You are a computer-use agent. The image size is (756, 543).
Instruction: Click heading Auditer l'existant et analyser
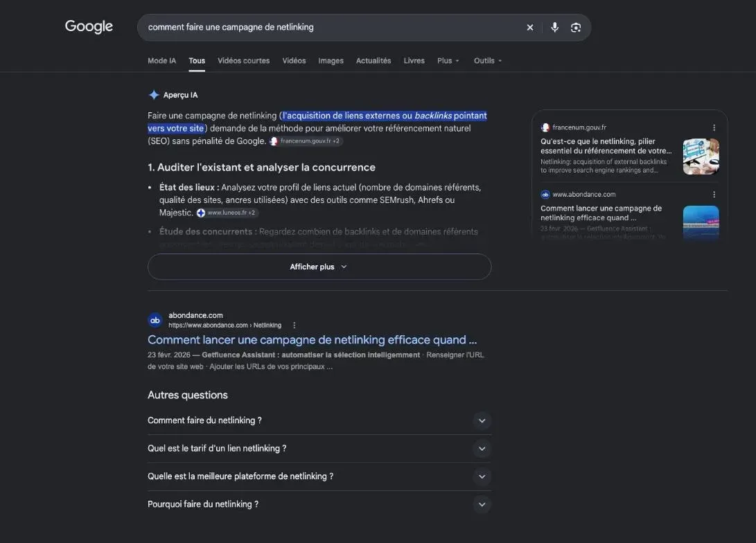click(261, 167)
